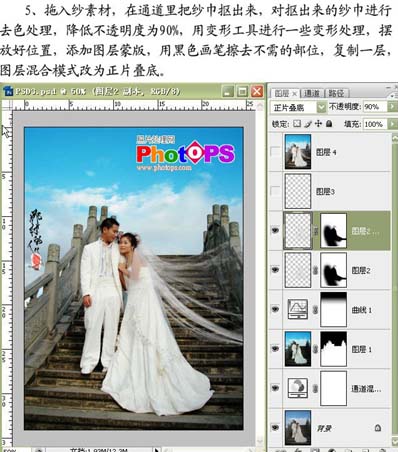Viewport: 398px width, 452px height.
Task: Click the curves adjustment icon on 曲线 1
Action: (x=298, y=309)
